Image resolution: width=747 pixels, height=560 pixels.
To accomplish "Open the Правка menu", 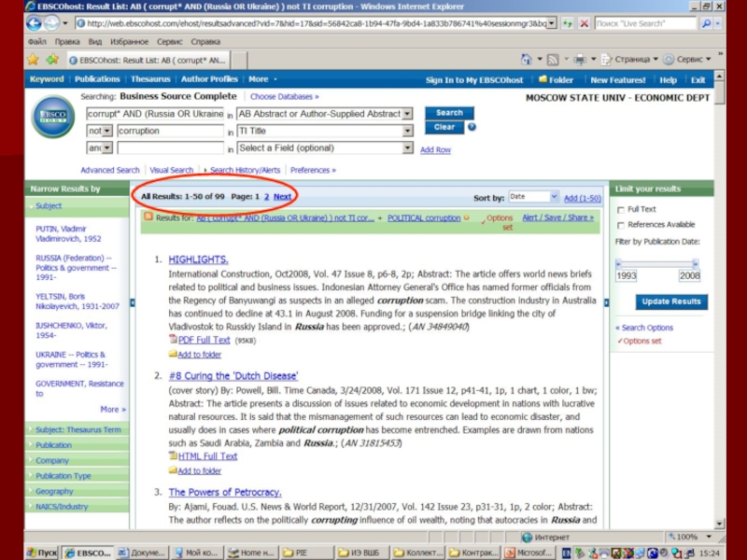I will point(67,41).
